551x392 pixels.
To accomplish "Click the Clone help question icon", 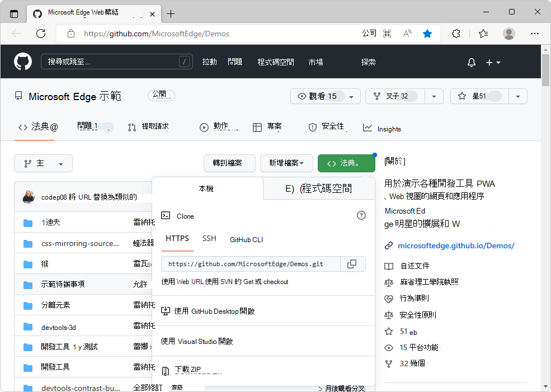I will pyautogui.click(x=361, y=215).
